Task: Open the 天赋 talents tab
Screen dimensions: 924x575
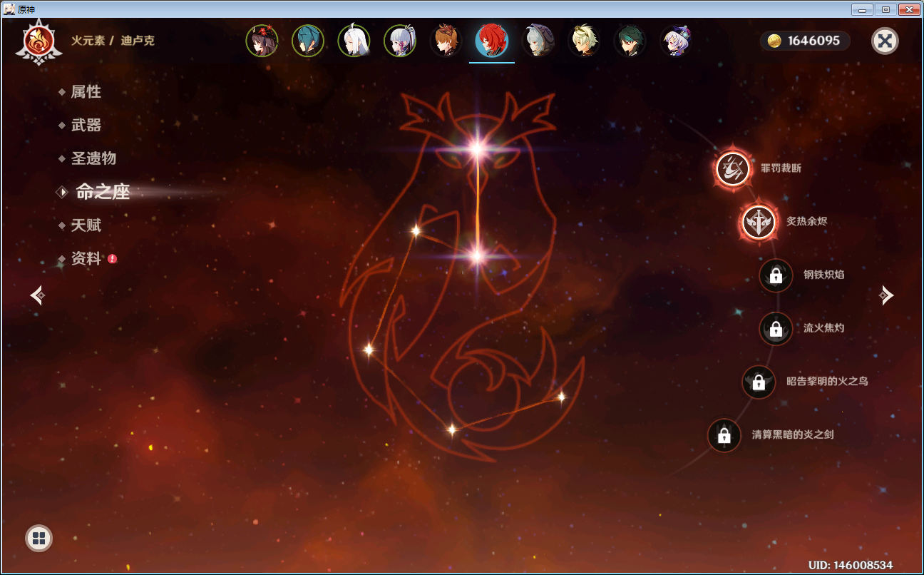Action: [x=86, y=225]
